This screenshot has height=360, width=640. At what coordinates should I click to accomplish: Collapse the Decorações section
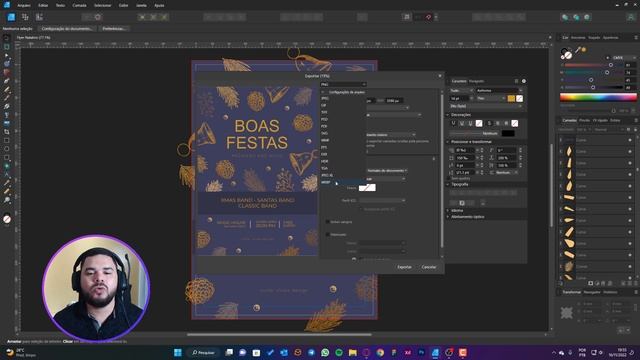tap(448, 115)
